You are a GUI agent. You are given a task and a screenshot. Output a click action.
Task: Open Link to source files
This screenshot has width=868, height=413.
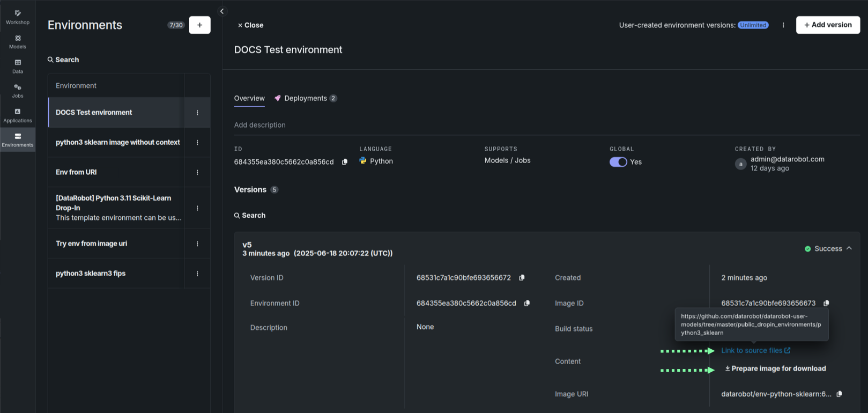(x=755, y=351)
